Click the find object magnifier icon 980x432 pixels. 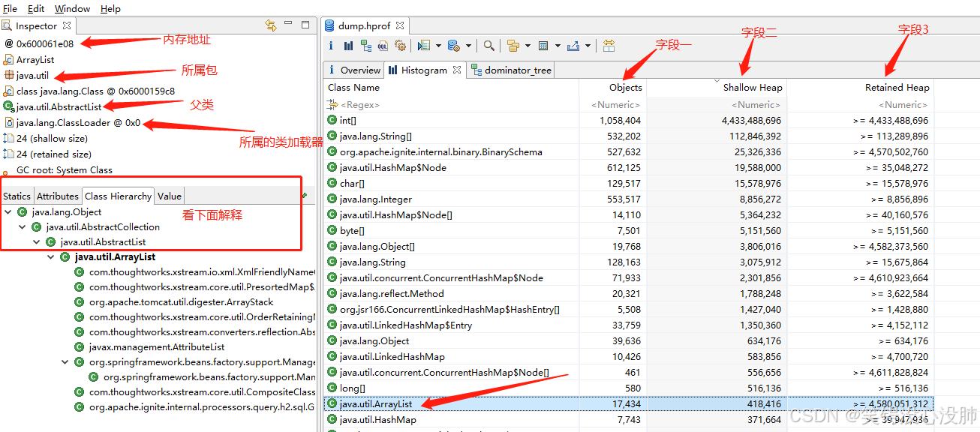click(x=488, y=46)
